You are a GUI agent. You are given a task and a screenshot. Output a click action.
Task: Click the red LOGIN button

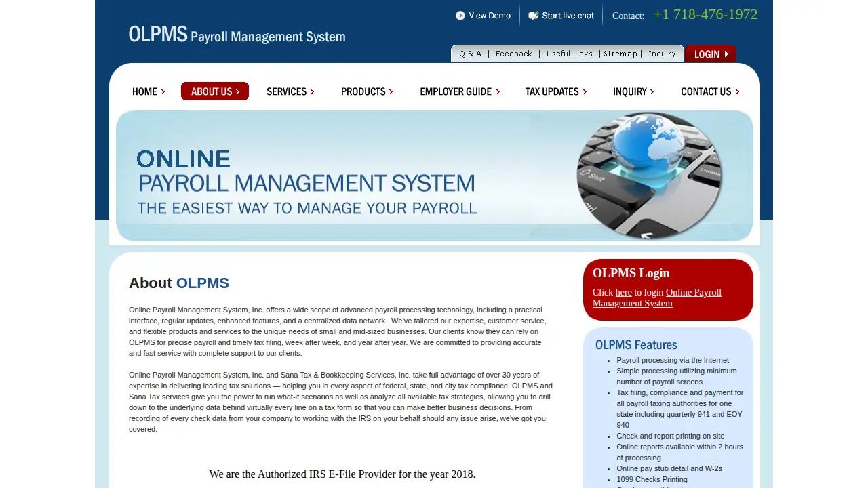711,54
